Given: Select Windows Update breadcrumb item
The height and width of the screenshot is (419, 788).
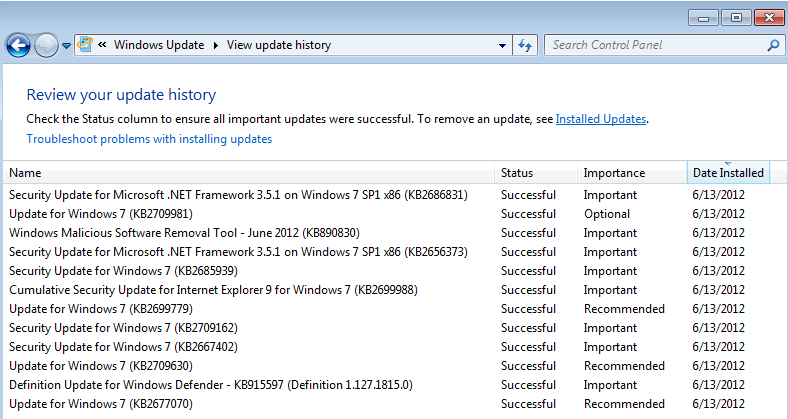Looking at the screenshot, I should click(x=158, y=45).
